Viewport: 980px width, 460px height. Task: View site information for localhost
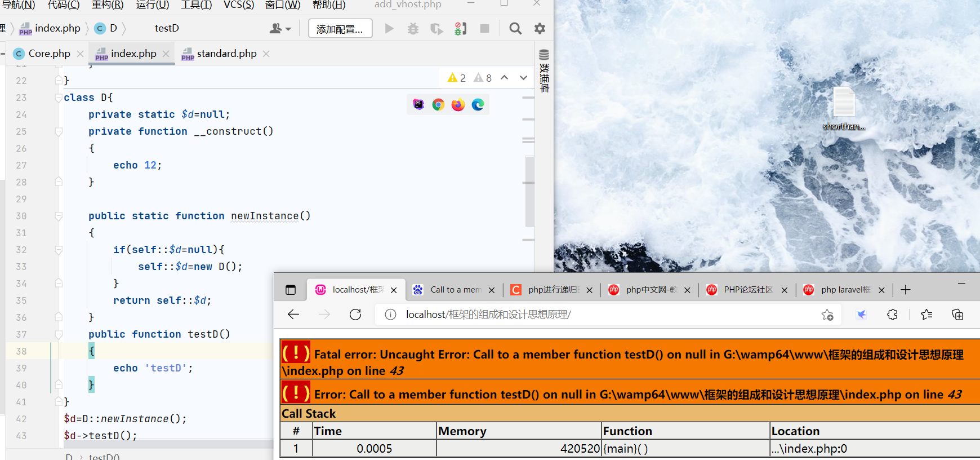point(390,315)
